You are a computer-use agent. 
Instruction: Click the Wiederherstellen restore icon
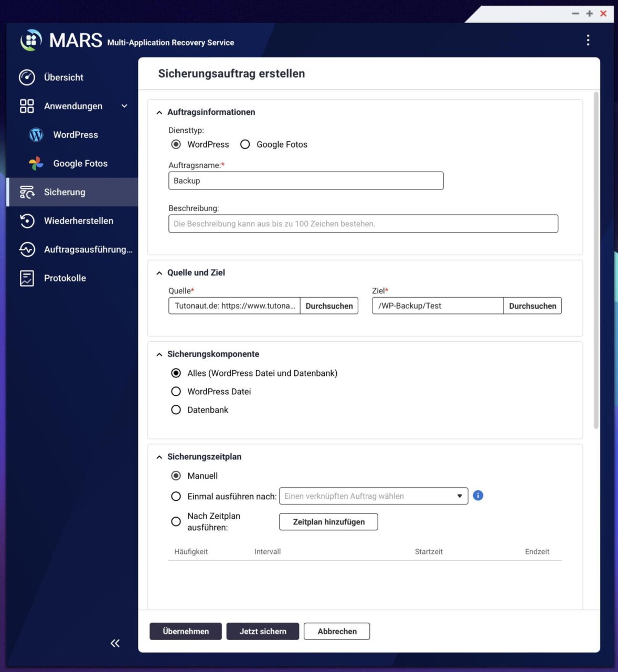click(x=27, y=220)
